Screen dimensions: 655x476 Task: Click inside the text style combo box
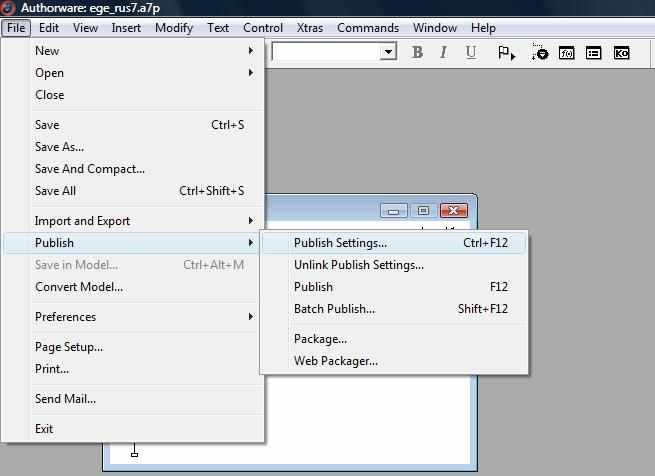[327, 52]
